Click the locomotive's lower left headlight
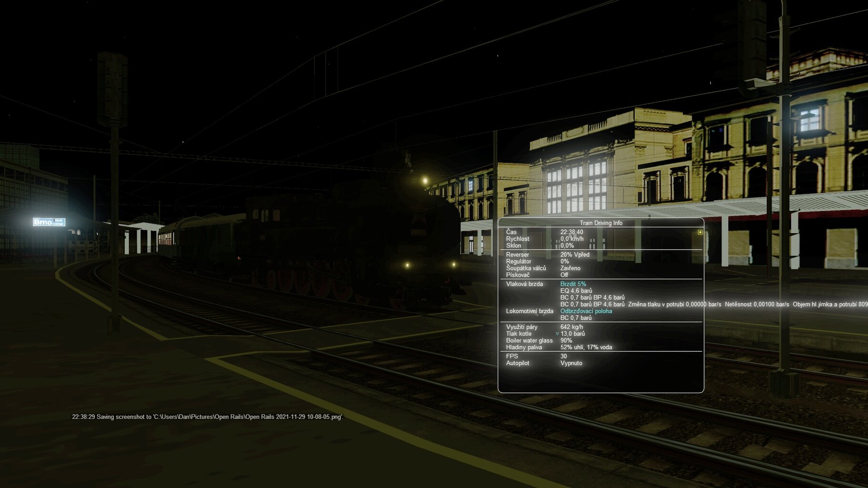The image size is (868, 488). point(407,265)
